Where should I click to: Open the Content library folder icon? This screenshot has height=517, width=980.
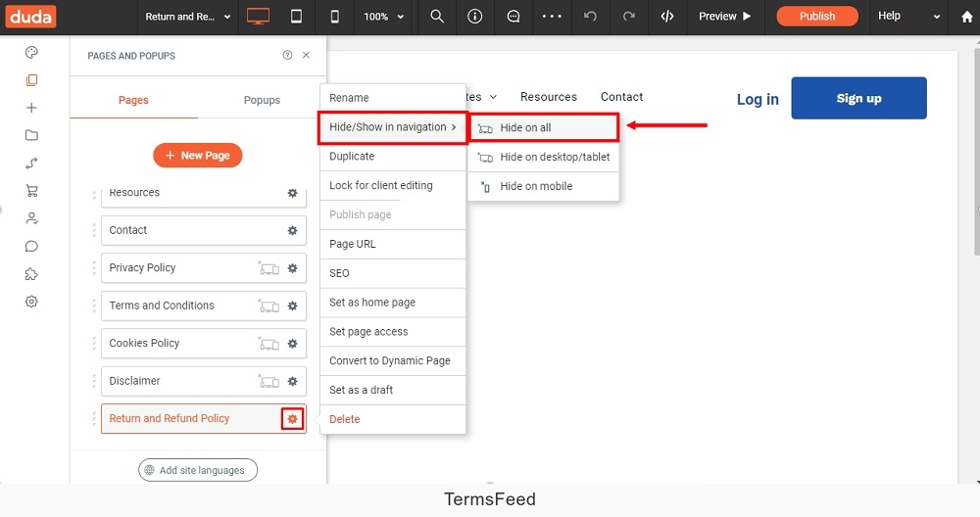pos(31,135)
